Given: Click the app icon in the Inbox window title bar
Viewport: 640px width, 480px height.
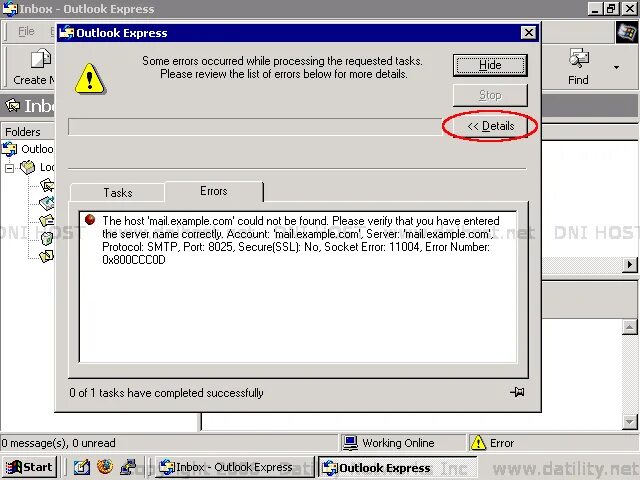Looking at the screenshot, I should [10, 9].
